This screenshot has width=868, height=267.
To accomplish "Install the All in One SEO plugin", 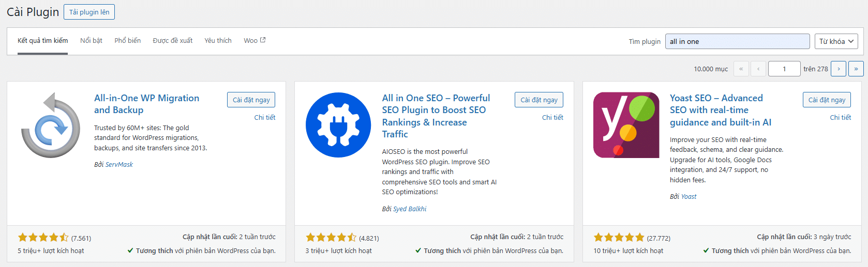I will [538, 100].
